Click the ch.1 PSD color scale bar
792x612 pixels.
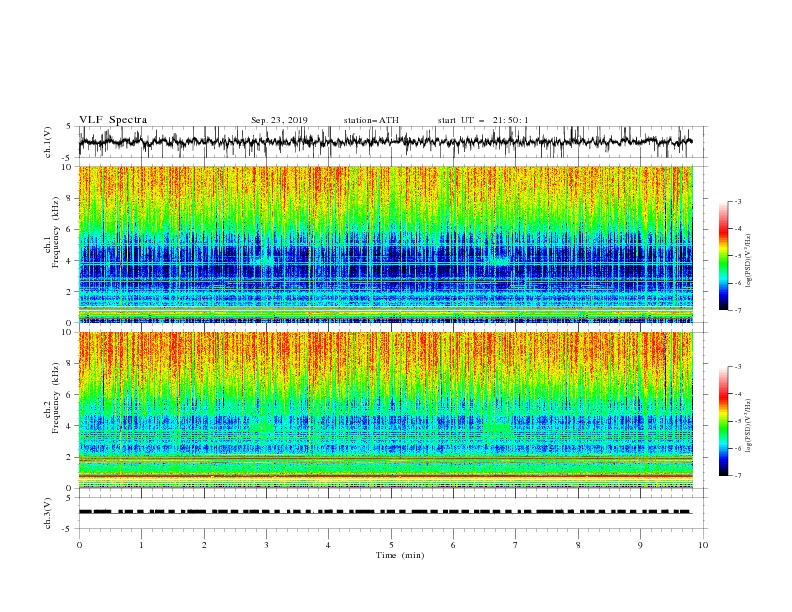click(723, 256)
